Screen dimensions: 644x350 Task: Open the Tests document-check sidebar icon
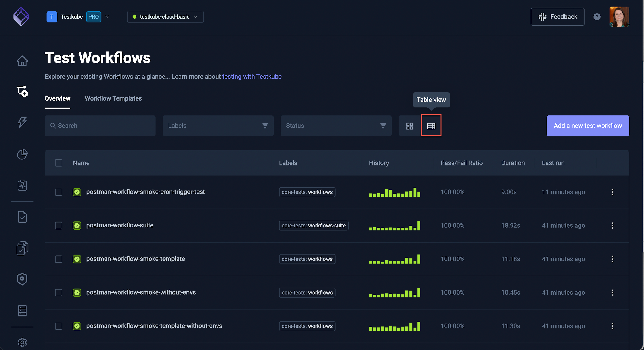coord(22,217)
